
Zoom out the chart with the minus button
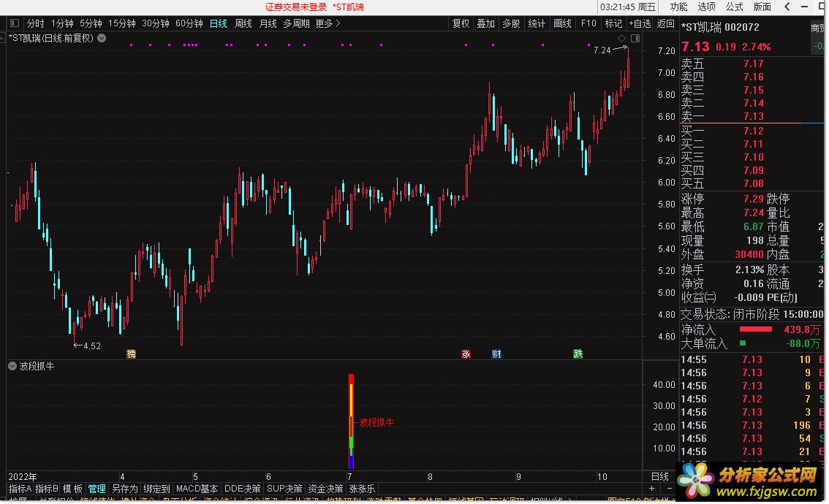(670, 489)
